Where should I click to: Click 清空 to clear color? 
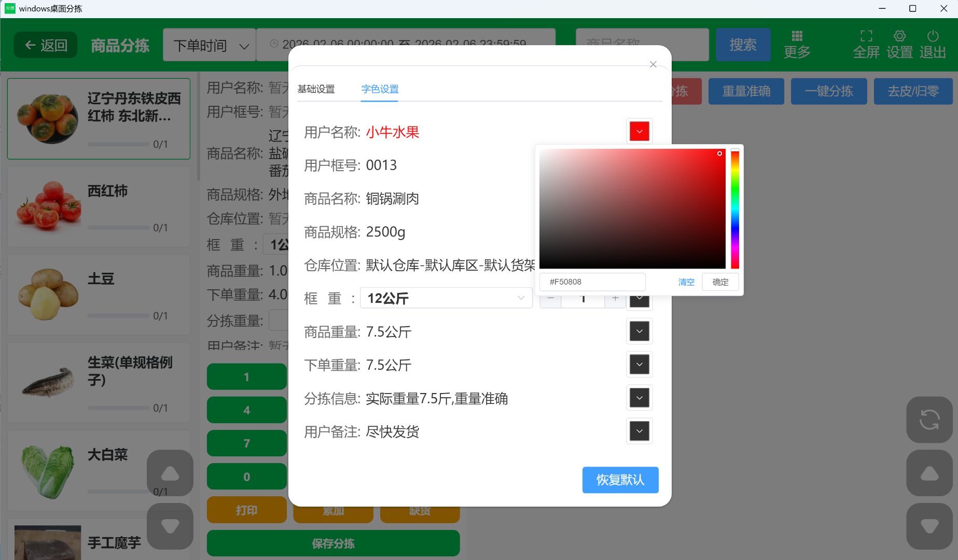point(686,282)
